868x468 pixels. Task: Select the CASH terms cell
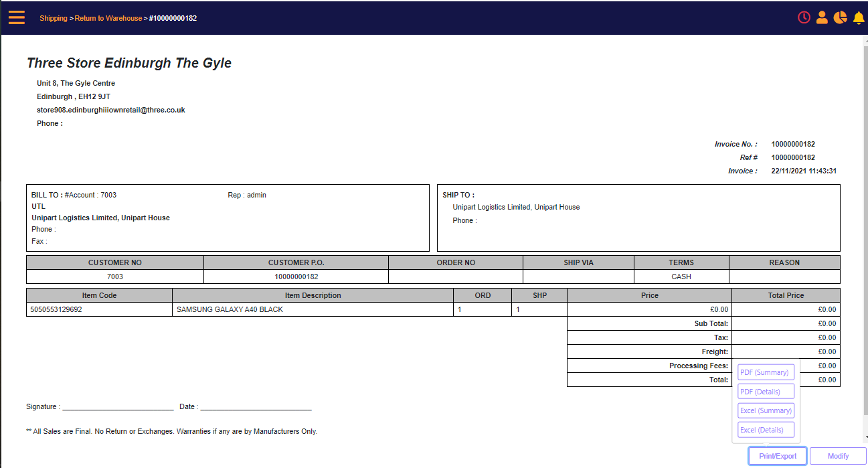coord(681,277)
